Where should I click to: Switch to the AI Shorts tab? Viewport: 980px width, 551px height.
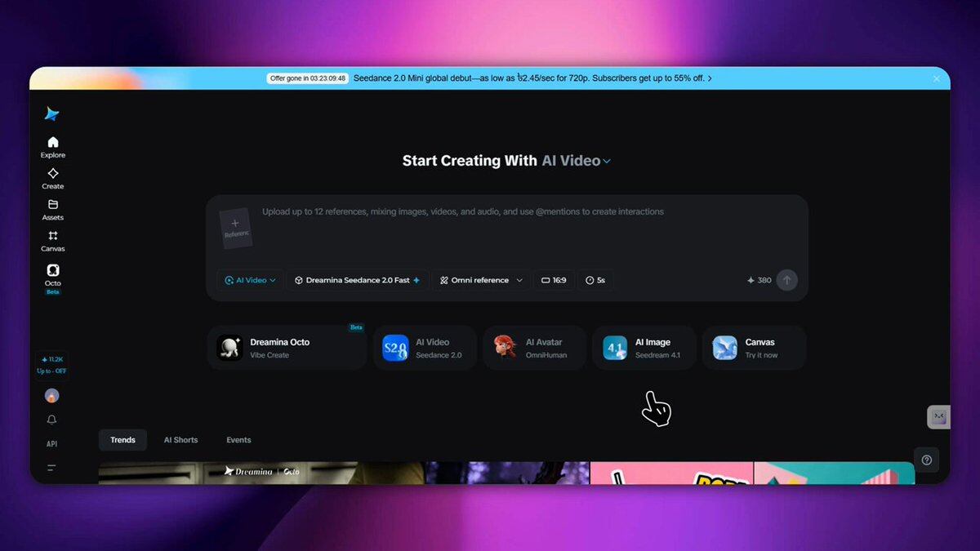click(180, 440)
